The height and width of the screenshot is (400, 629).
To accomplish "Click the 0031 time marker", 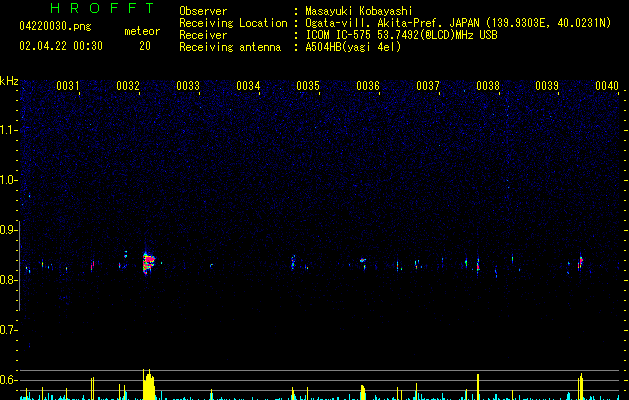I will 67,86.
